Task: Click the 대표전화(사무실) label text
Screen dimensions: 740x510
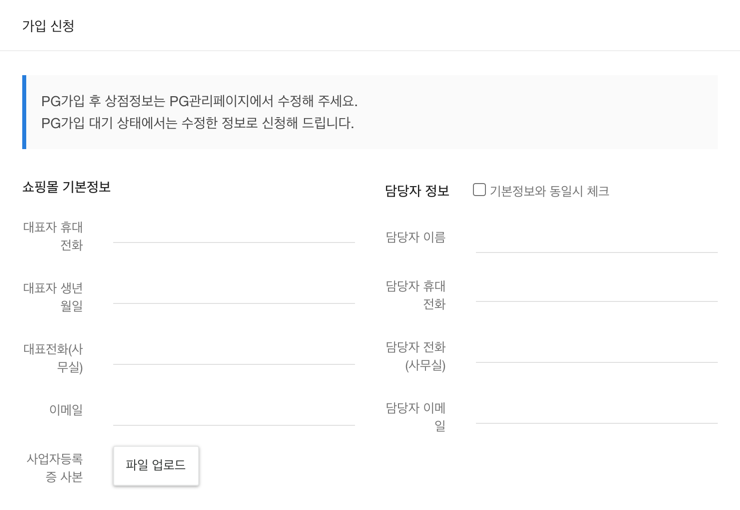Action: [x=54, y=358]
